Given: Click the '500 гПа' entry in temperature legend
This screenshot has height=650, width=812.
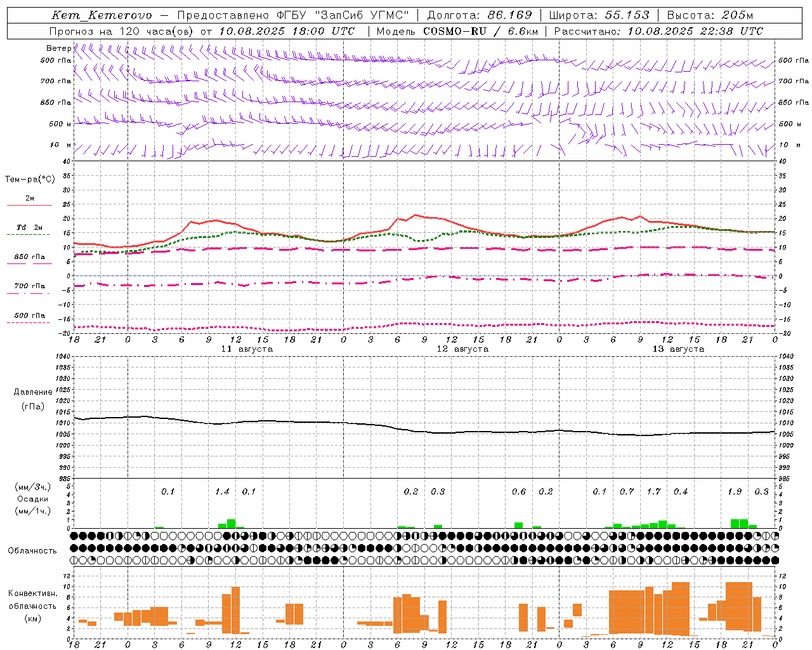Looking at the screenshot, I should pyautogui.click(x=30, y=315).
